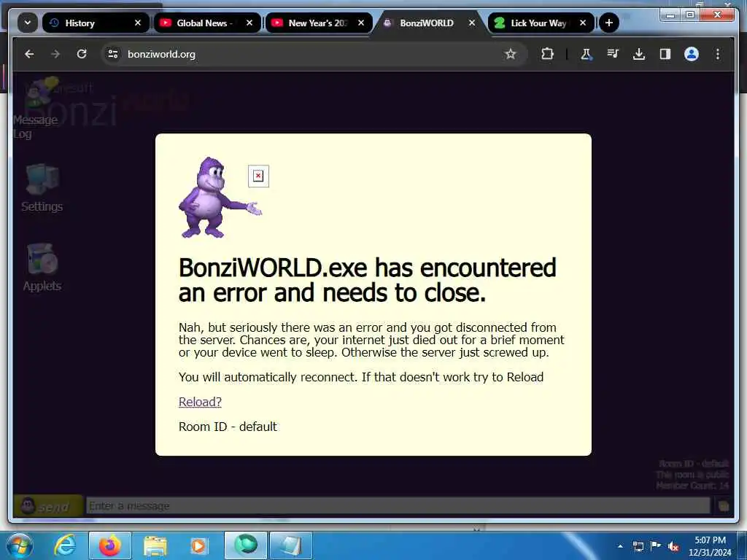Screen dimensions: 747x560
Task: Open the network tray icon
Action: pyautogui.click(x=638, y=546)
